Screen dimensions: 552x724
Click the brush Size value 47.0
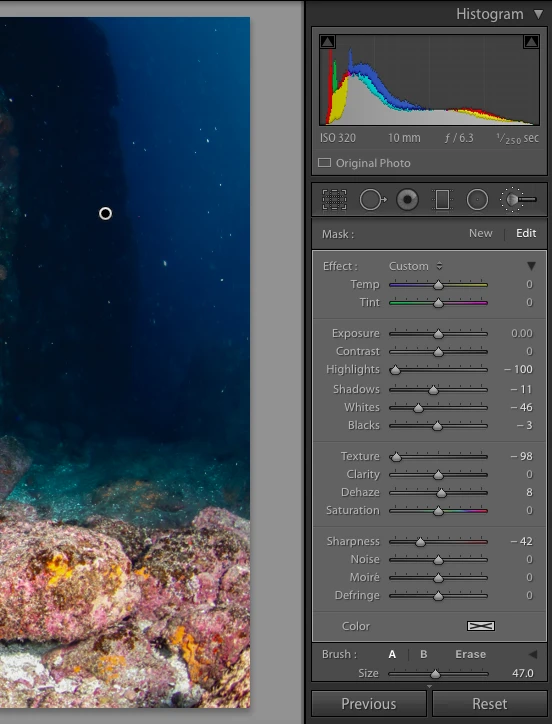point(522,673)
